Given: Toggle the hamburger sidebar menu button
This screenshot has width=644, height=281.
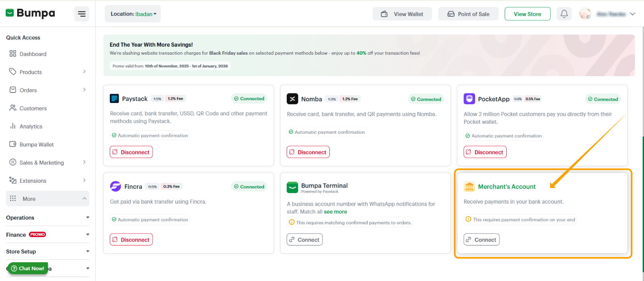Looking at the screenshot, I should click(82, 14).
